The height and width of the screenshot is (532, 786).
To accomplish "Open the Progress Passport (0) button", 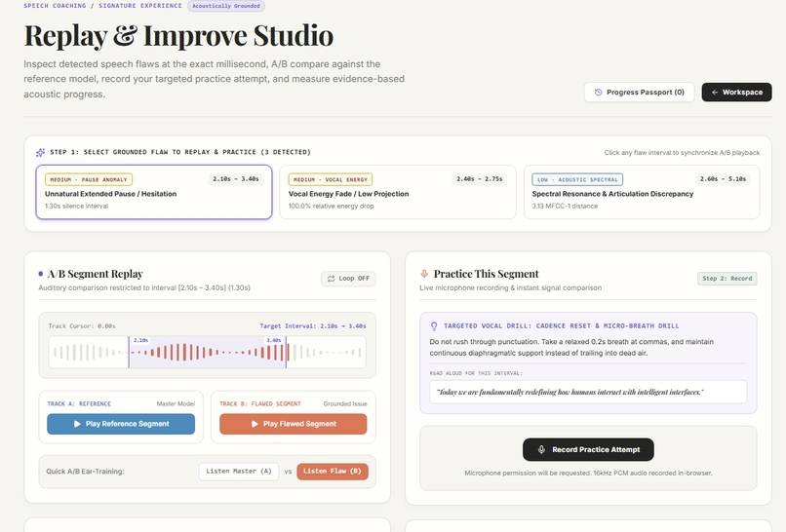I will [639, 93].
